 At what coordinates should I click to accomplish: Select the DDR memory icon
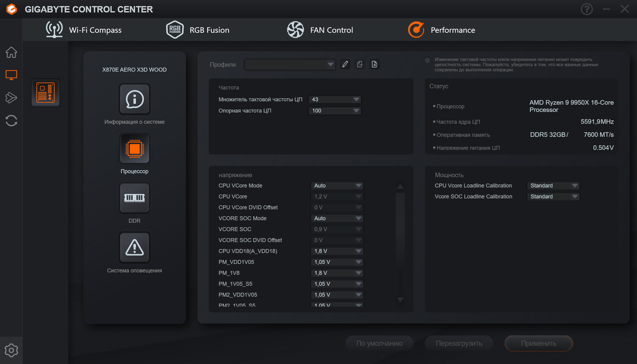coord(134,198)
